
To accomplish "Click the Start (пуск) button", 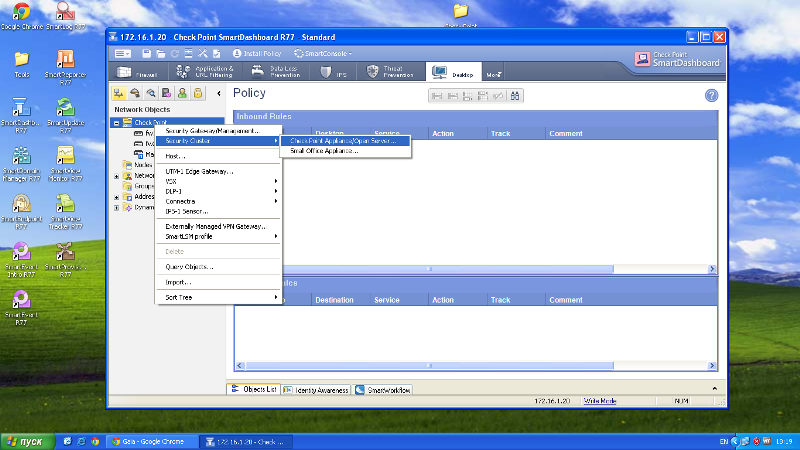I will [x=28, y=442].
